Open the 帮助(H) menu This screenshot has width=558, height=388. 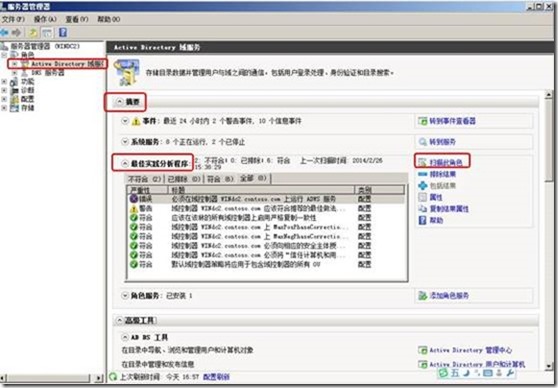coord(109,19)
